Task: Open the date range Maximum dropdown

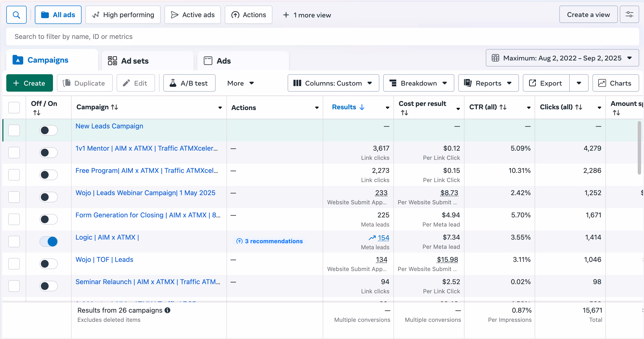Action: coord(562,58)
